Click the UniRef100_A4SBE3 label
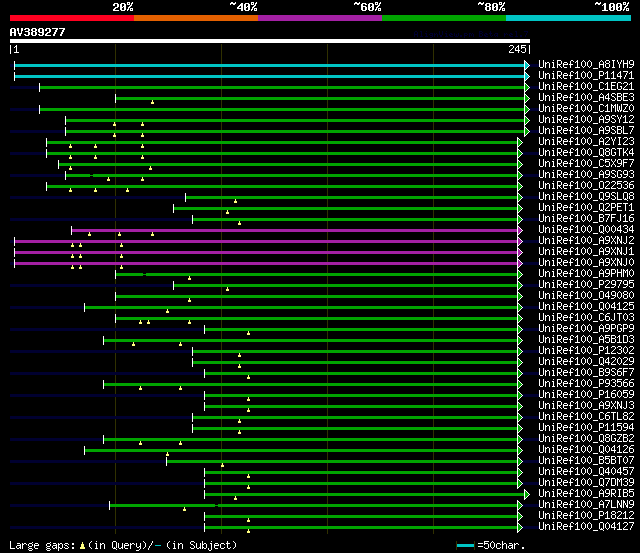 coord(586,98)
